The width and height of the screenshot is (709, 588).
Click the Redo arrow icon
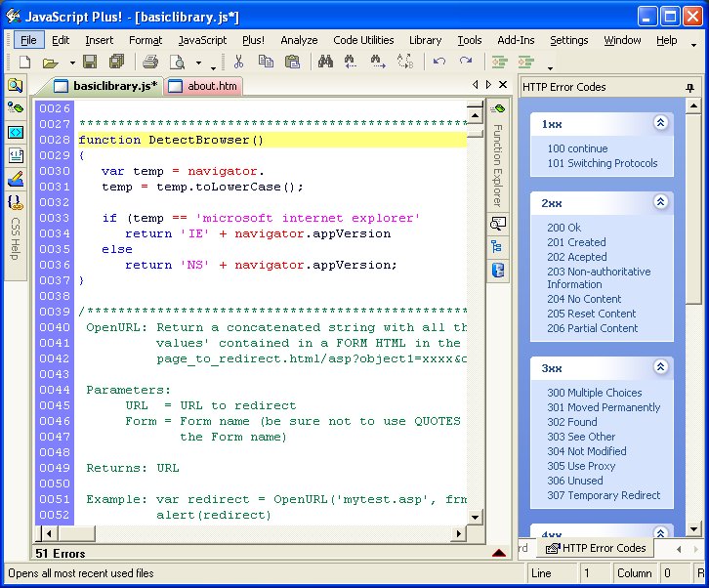(x=466, y=61)
